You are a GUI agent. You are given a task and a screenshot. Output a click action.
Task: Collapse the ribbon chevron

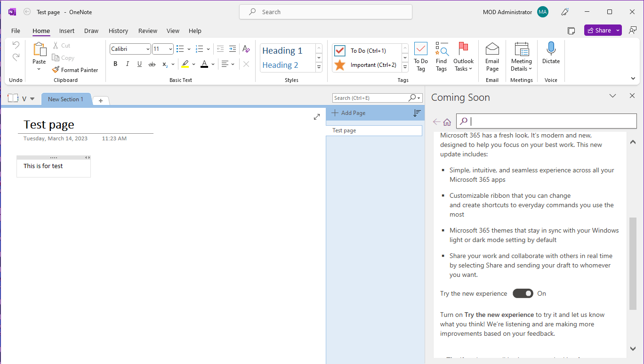pyautogui.click(x=633, y=79)
